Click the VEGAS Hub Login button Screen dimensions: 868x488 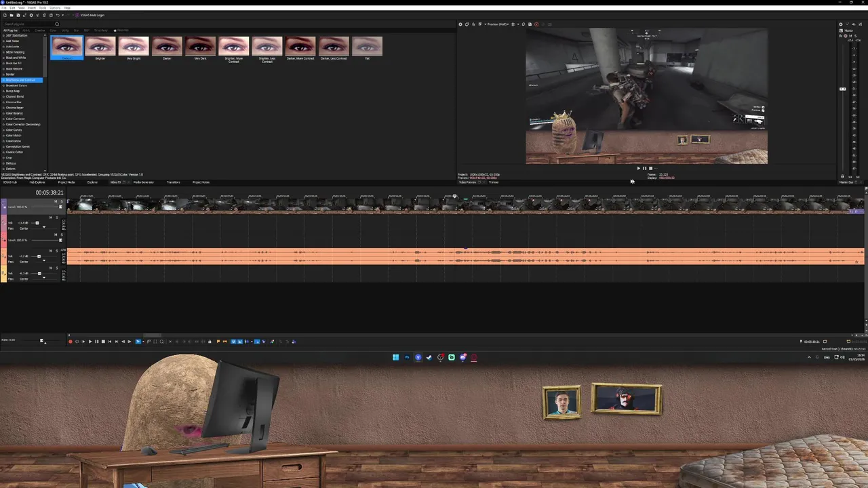(90, 15)
